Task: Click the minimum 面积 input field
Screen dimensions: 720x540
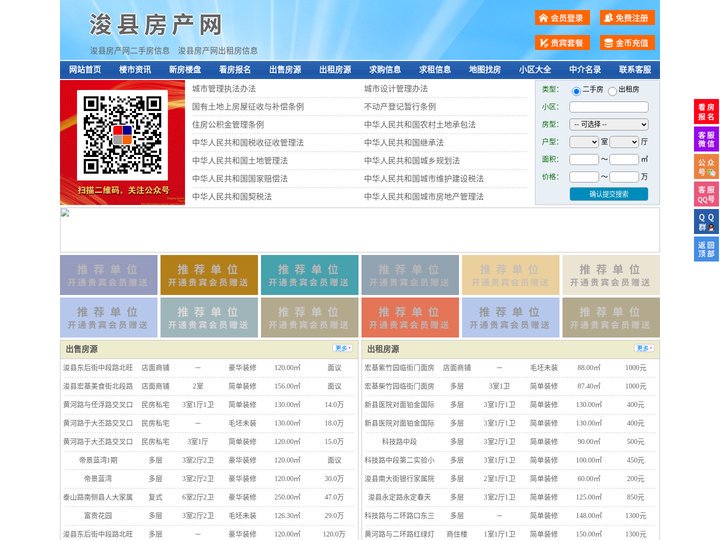Action: (584, 159)
